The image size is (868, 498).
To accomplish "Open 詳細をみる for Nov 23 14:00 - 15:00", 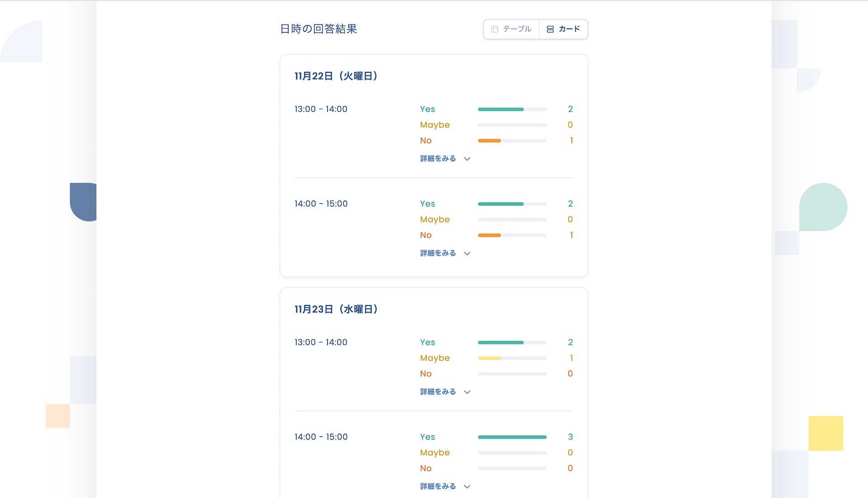I will click(438, 486).
